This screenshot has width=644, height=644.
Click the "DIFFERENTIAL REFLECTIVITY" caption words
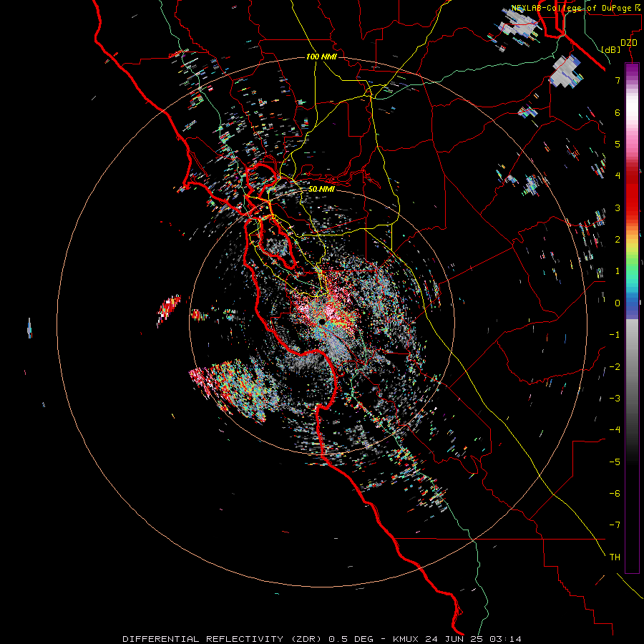[x=203, y=639]
